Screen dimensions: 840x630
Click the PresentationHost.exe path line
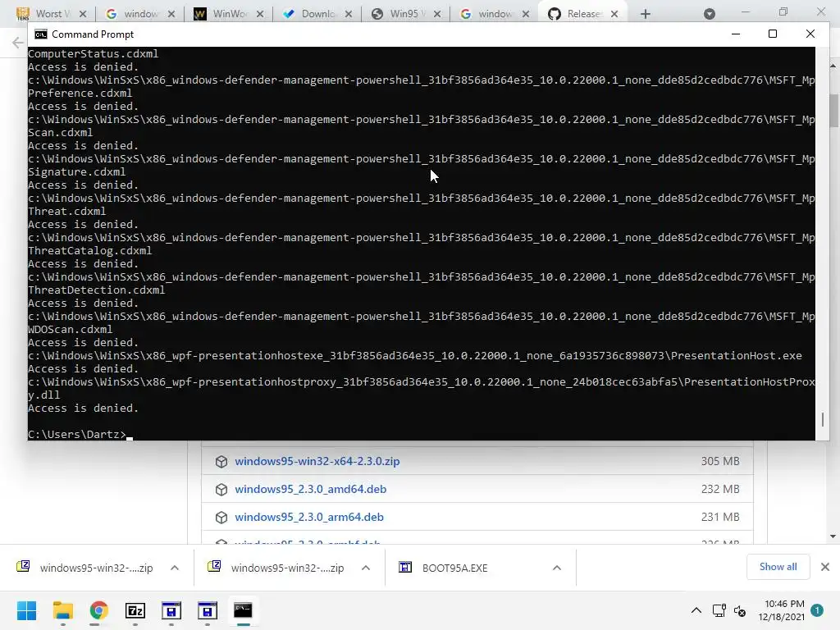pyautogui.click(x=415, y=356)
